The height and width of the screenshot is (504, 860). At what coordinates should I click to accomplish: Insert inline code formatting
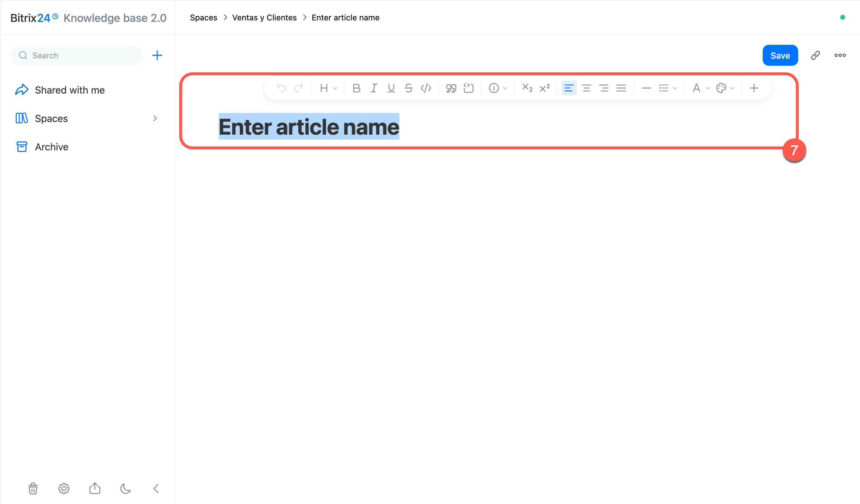[426, 88]
